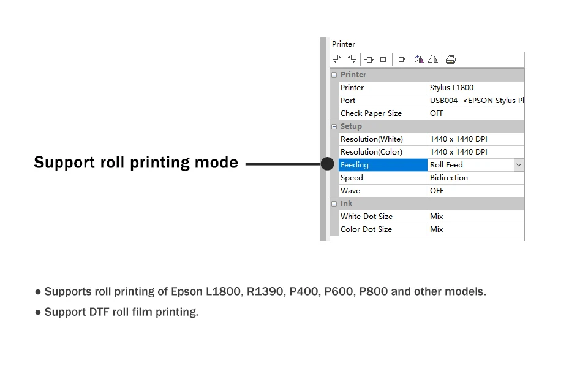Click the Resolution(White) 1440 x 1440 DPI value

[476, 139]
